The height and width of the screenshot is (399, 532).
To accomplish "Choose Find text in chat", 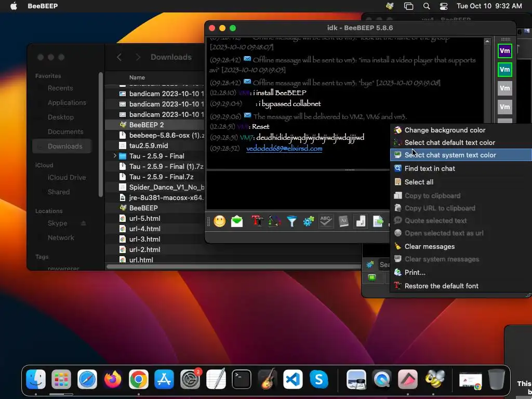I will [x=430, y=169].
